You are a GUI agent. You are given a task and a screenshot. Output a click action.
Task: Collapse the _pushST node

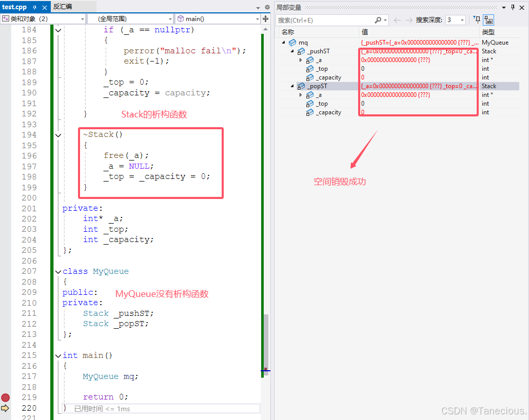[292, 51]
